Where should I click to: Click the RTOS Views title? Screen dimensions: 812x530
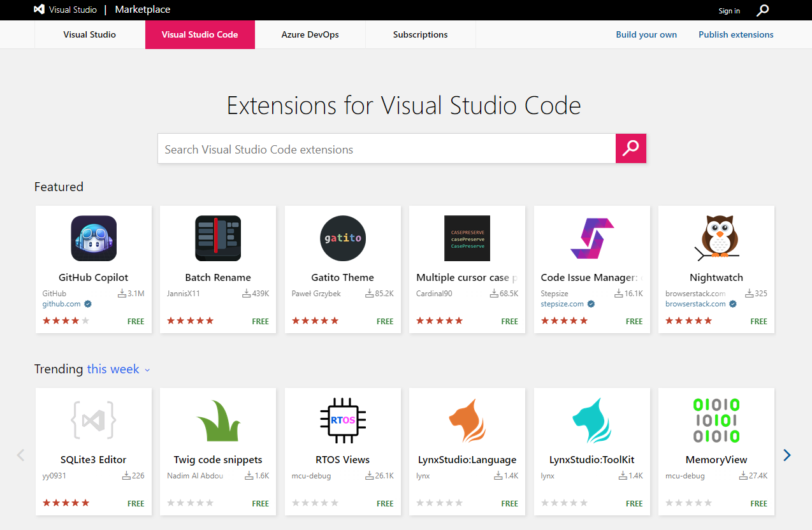[x=343, y=460]
